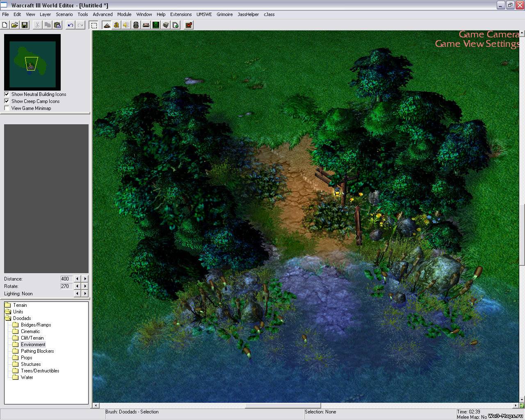The height and width of the screenshot is (420, 525).
Task: Open the Terrain Editor toolbar icon
Action: point(107,25)
